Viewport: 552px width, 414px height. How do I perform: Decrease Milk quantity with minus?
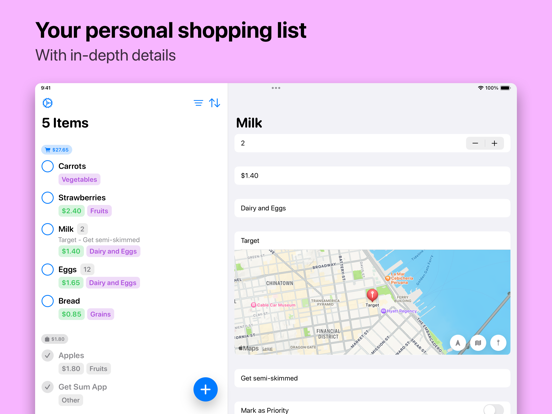(475, 143)
